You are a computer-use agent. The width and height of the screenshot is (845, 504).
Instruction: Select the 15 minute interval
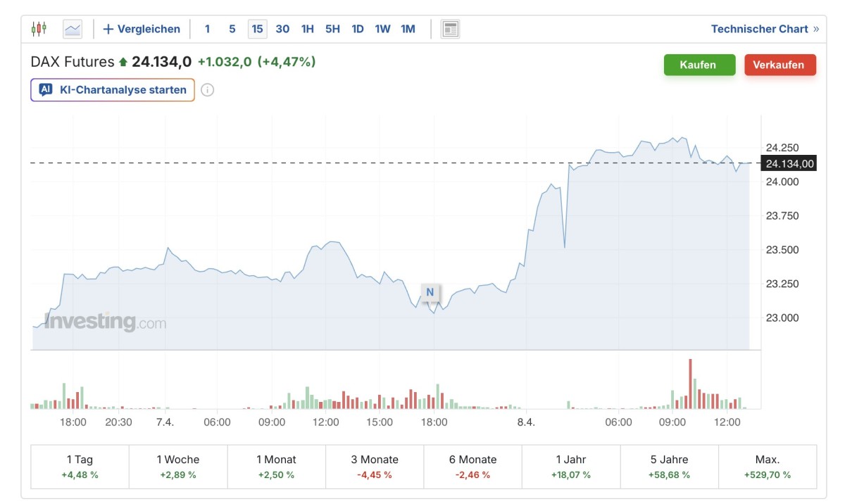(257, 29)
